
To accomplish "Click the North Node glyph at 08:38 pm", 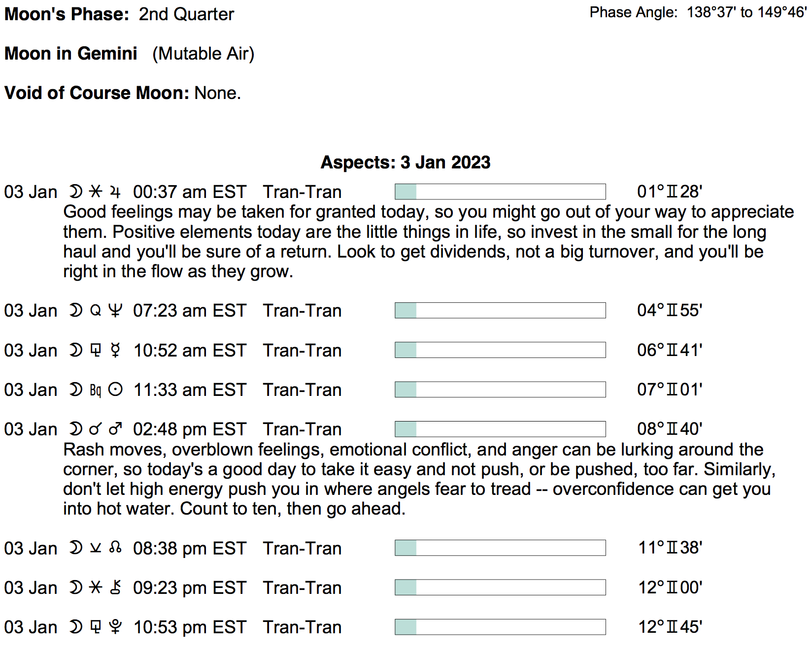I will [x=115, y=548].
